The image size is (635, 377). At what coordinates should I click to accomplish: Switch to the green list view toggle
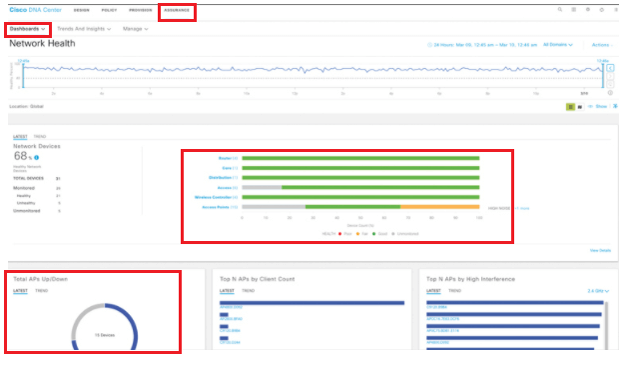click(570, 107)
